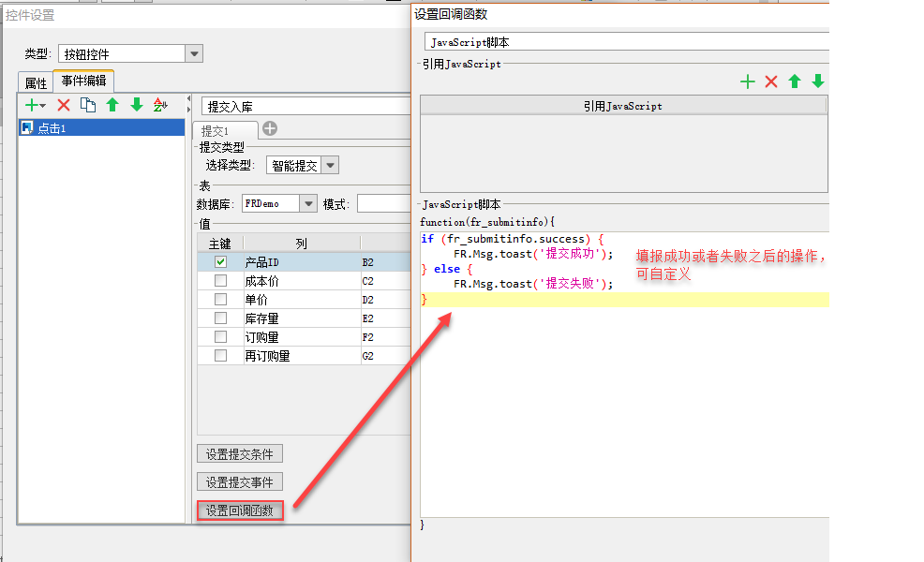Select the 再订购量 column cell
924x562 pixels.
click(x=301, y=356)
